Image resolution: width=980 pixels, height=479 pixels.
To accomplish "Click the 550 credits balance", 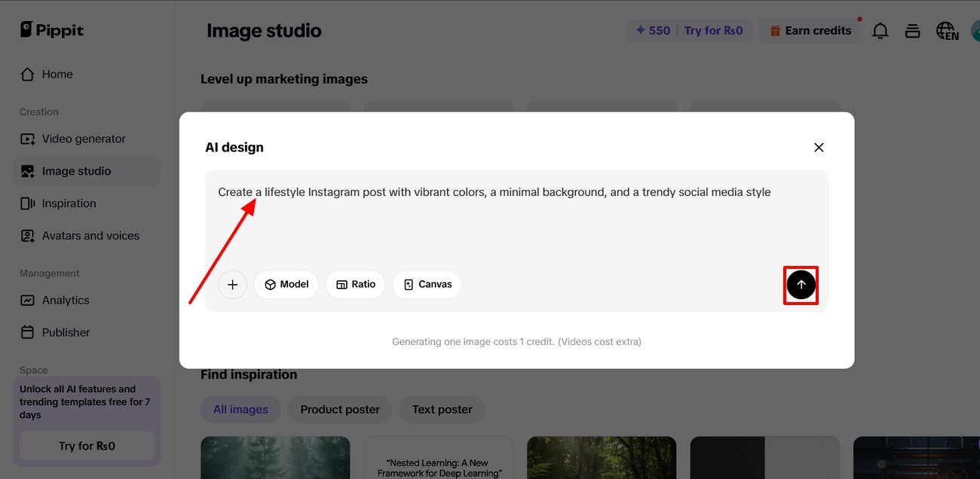I will pyautogui.click(x=652, y=31).
